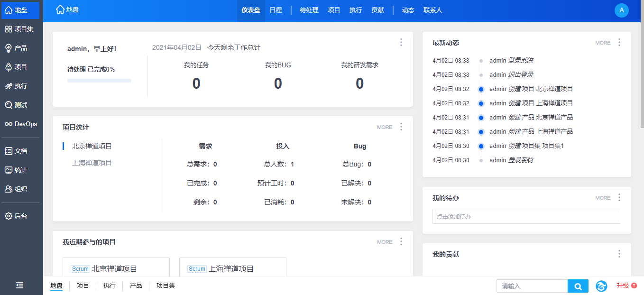Click the 待处理 completion progress bar
Viewport: 644px width, 295px height.
coord(99,81)
